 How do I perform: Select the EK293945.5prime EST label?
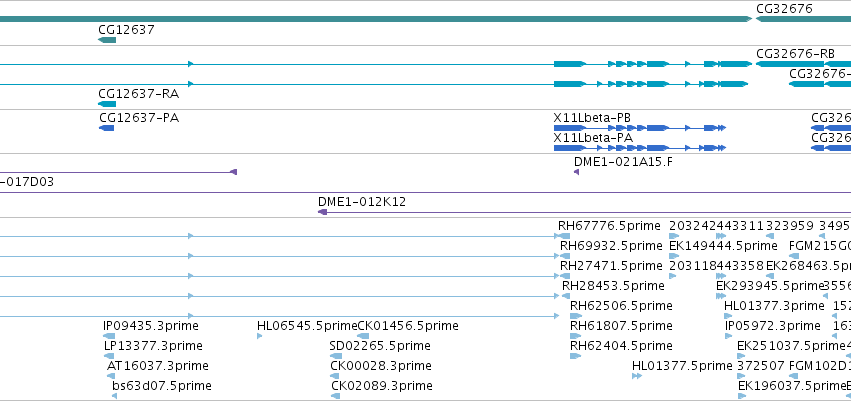(770, 285)
